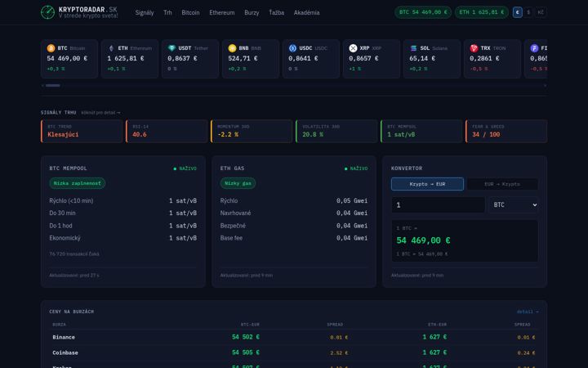Open the TRX TRON ticker card

coord(492,59)
